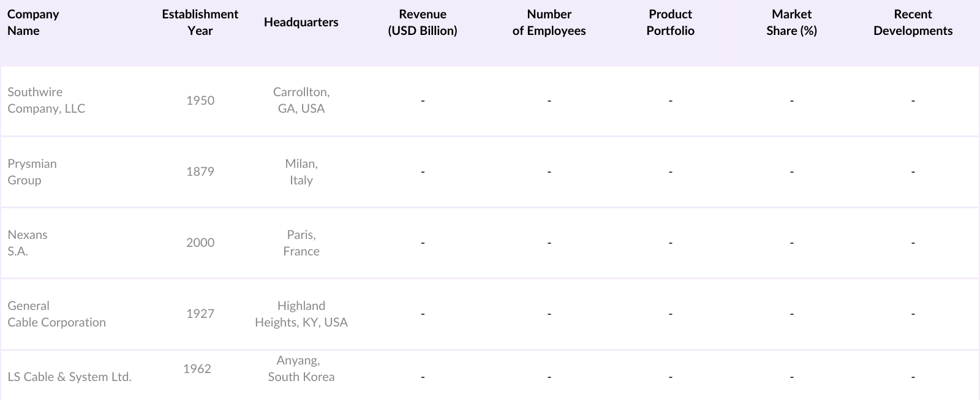Click the Carrollton, GA, USA cell
This screenshot has width=980, height=400.
pos(301,100)
